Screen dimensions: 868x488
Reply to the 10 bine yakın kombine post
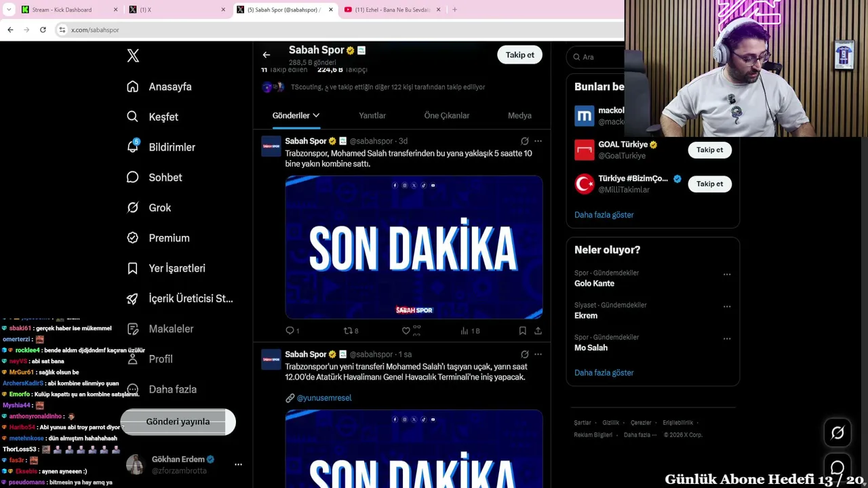coord(292,331)
